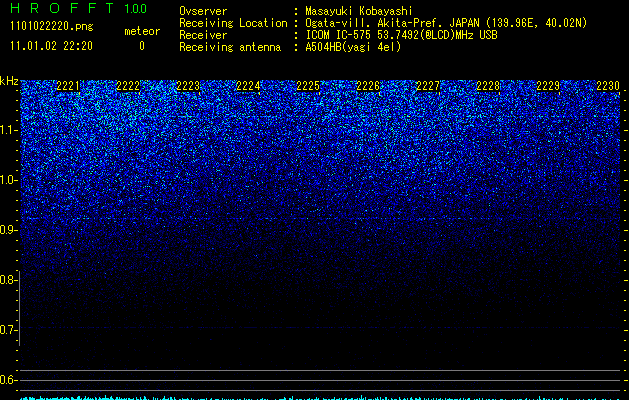Click the 0.8 kHz frequency axis label
Screen dimensions: 629x400
pyautogui.click(x=9, y=280)
